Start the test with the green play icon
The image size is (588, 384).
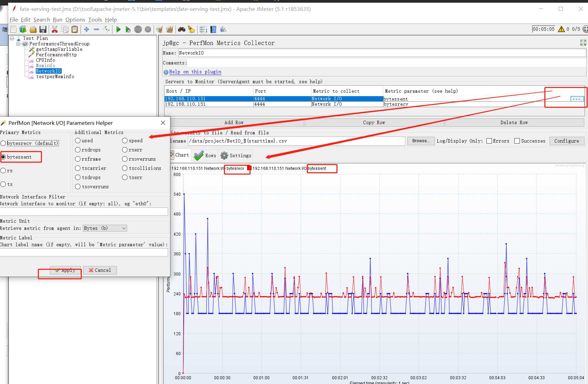[118, 29]
